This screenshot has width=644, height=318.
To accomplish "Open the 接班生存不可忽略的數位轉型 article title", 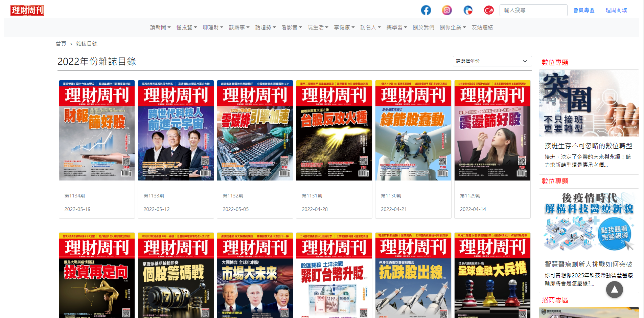I will click(589, 146).
